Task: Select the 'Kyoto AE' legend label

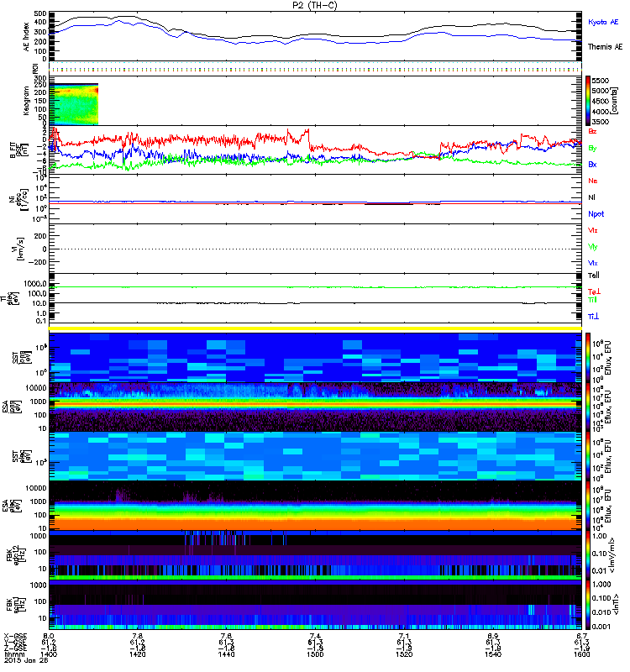Action: point(603,22)
